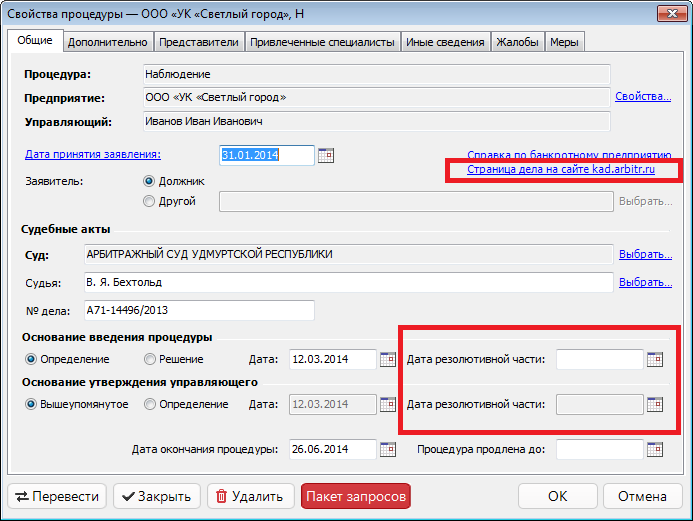This screenshot has height=521, width=693.
Task: Open calendar for second operative part date
Action: click(655, 404)
